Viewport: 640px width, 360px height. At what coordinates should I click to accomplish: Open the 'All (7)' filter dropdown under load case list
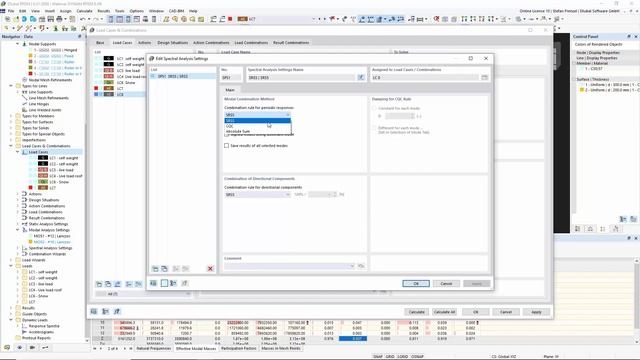coord(143,294)
